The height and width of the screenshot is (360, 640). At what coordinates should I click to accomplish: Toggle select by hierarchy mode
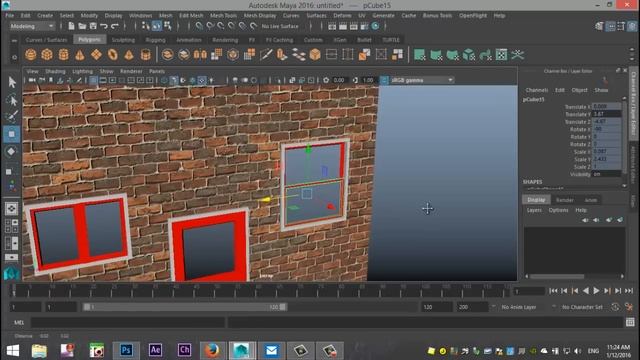click(x=146, y=26)
